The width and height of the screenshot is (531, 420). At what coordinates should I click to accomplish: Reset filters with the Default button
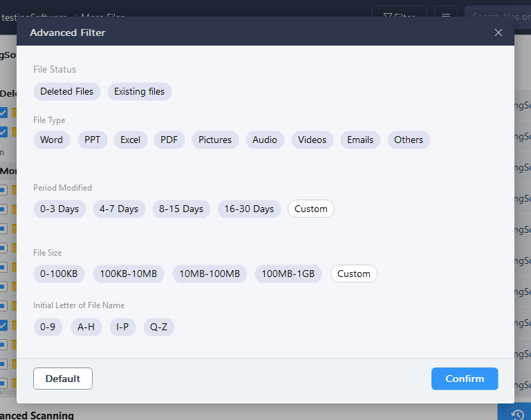tap(63, 379)
